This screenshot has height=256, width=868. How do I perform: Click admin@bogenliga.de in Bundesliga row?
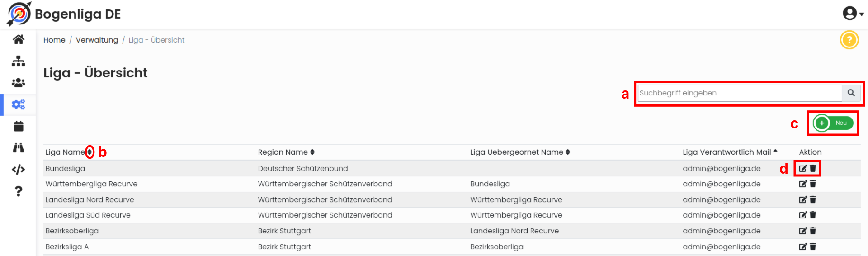coord(722,168)
